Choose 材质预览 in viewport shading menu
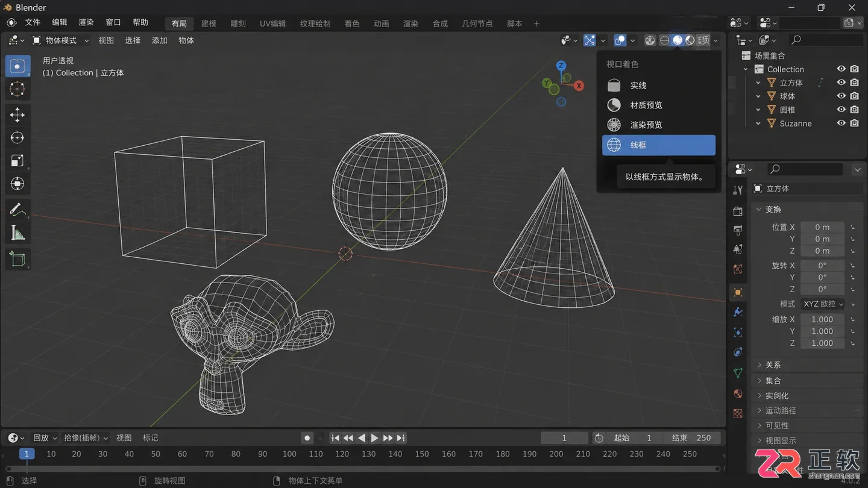This screenshot has height=488, width=868. 659,105
